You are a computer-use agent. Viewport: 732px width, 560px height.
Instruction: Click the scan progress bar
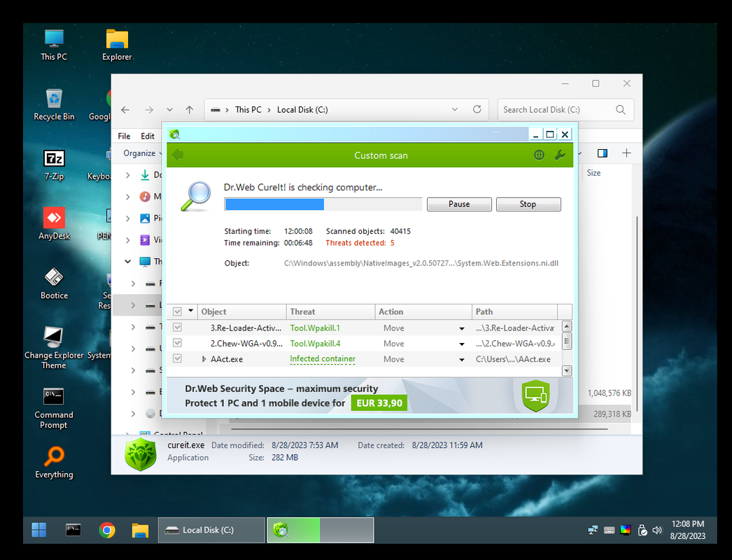[x=323, y=204]
